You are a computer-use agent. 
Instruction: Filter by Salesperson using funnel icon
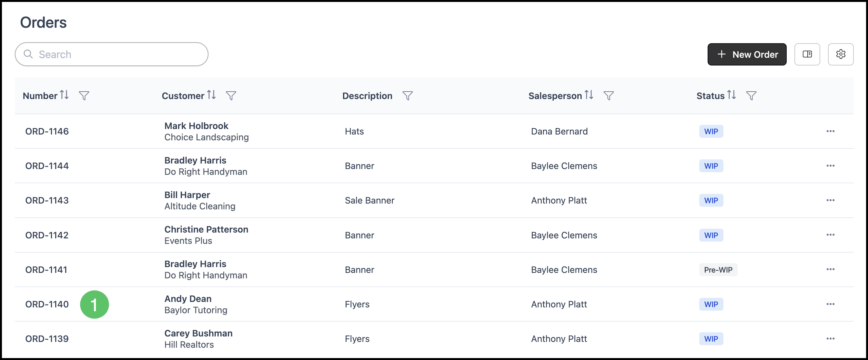click(x=608, y=96)
